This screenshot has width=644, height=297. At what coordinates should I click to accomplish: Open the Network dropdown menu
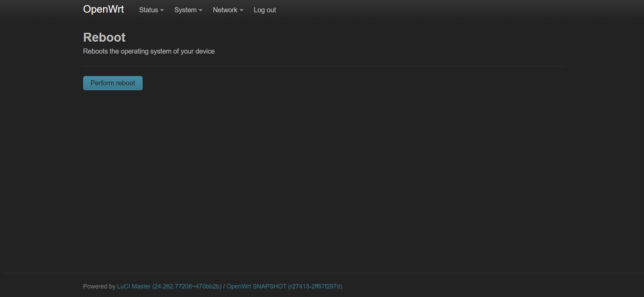point(228,10)
